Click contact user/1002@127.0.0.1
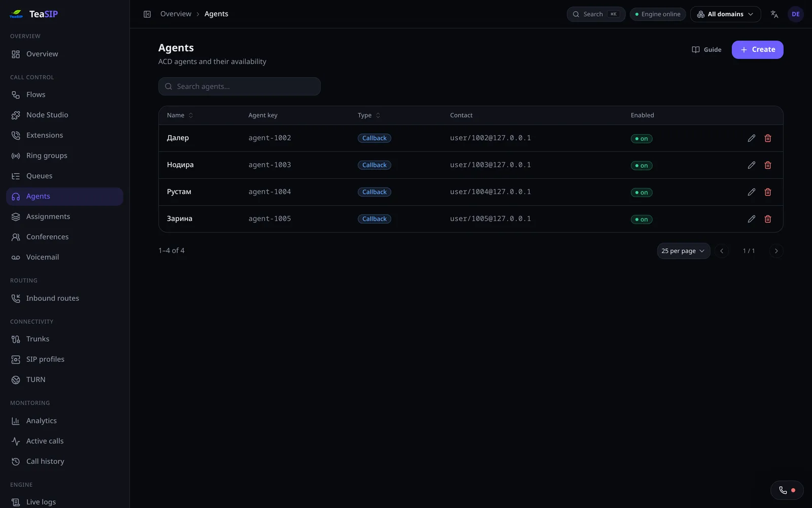Viewport: 812px width, 508px height. [490, 138]
